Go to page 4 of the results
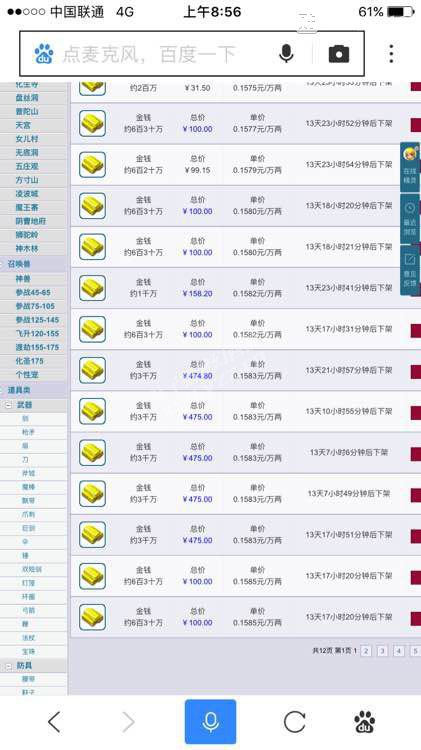This screenshot has height=750, width=421. coord(399,651)
